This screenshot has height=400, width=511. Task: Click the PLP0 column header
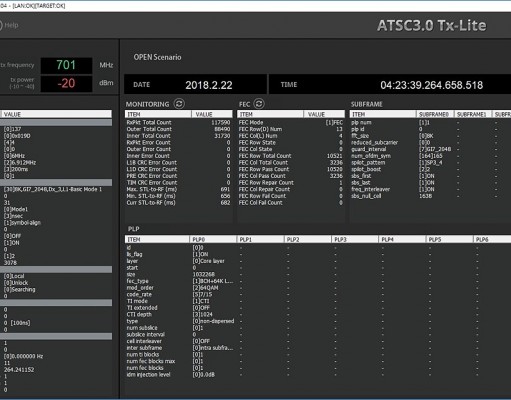click(x=213, y=239)
